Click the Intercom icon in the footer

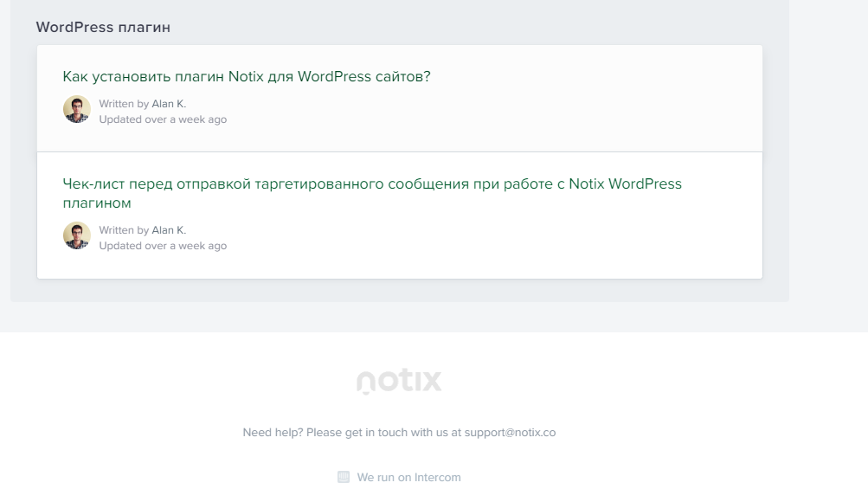(344, 477)
